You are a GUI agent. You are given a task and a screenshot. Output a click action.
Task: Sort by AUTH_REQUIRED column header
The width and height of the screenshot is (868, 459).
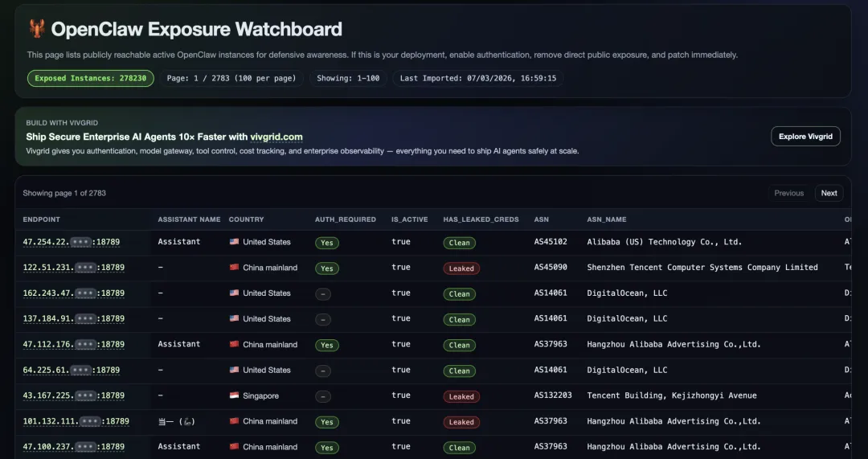[346, 219]
